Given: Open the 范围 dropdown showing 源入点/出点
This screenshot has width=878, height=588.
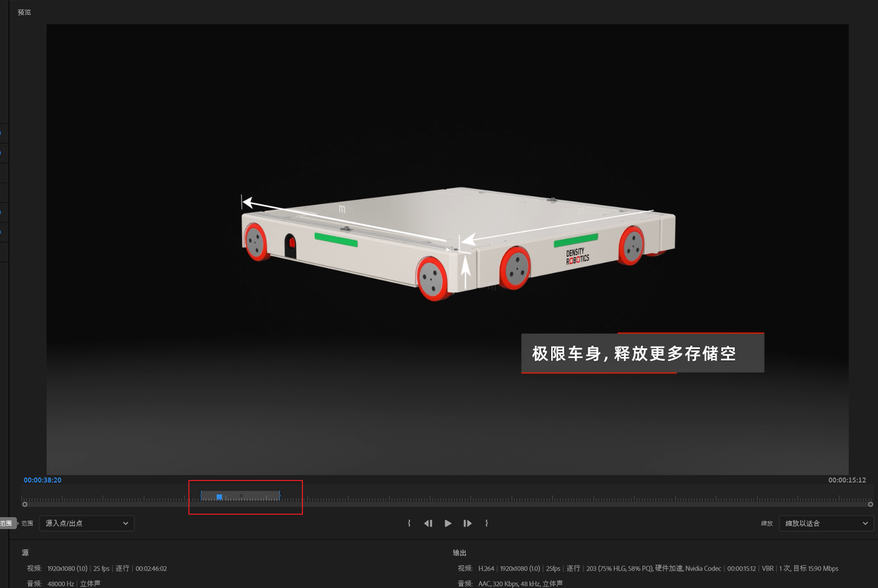Looking at the screenshot, I should (87, 523).
